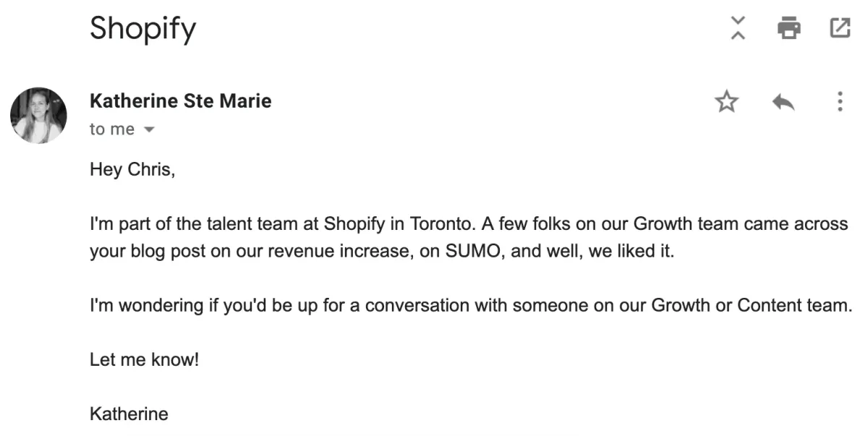Click the sender name Katherine Ste Marie
The height and width of the screenshot is (436, 868).
(180, 101)
